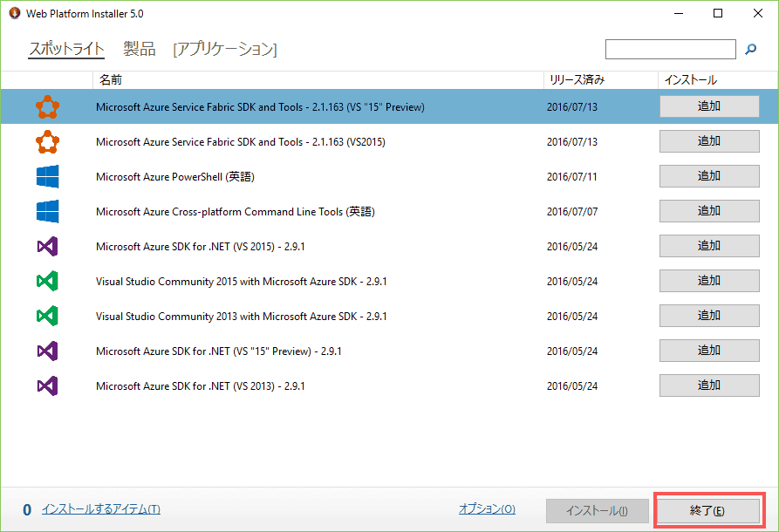
Task: Add Azure SDK for .NET (VS "15" Preview)
Action: pyautogui.click(x=709, y=351)
